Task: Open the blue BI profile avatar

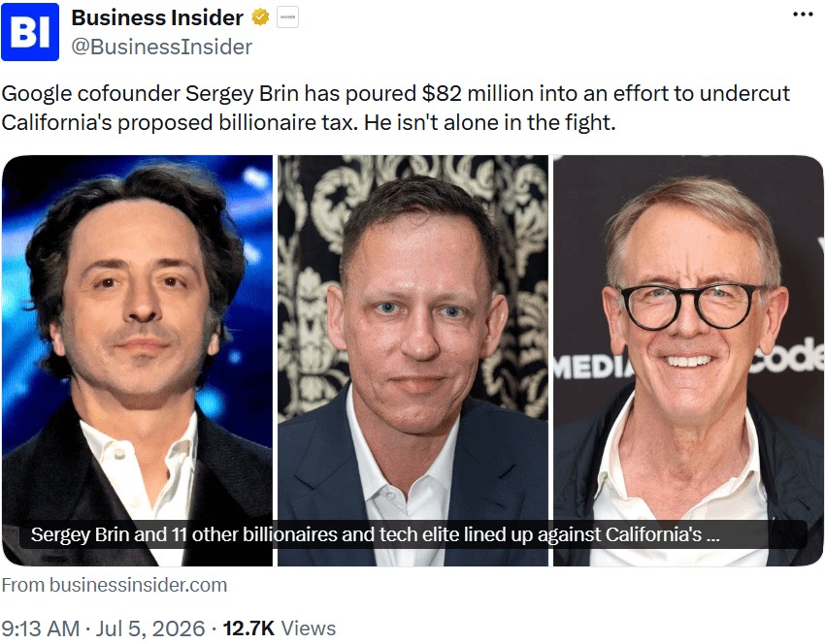Action: click(x=30, y=32)
